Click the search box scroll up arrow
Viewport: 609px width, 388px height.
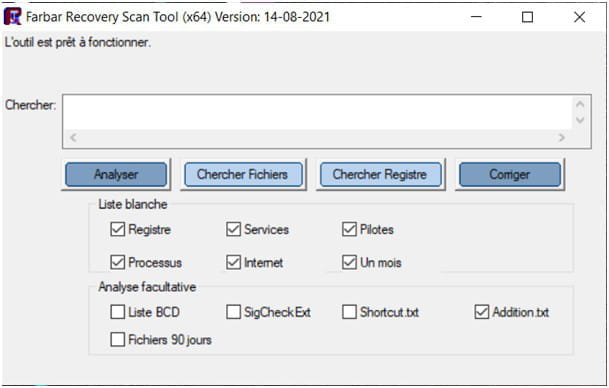click(x=580, y=104)
